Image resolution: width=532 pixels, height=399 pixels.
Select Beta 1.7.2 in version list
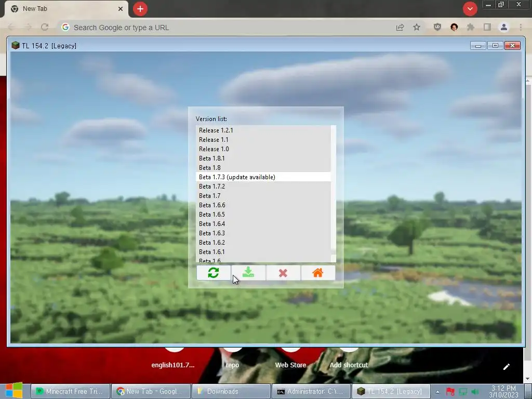click(263, 187)
